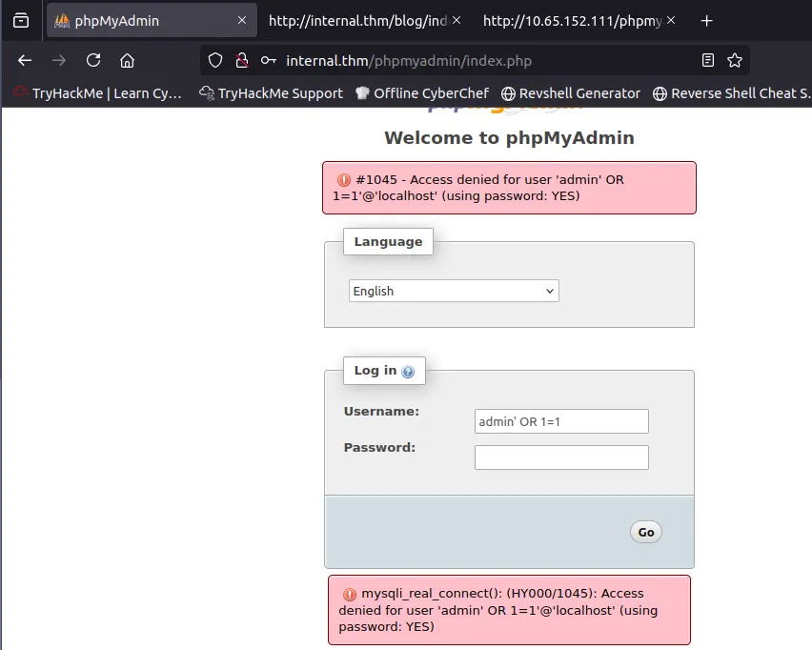Focus the Username field containing admin' OR 1=1
This screenshot has width=812, height=650.
tap(561, 421)
